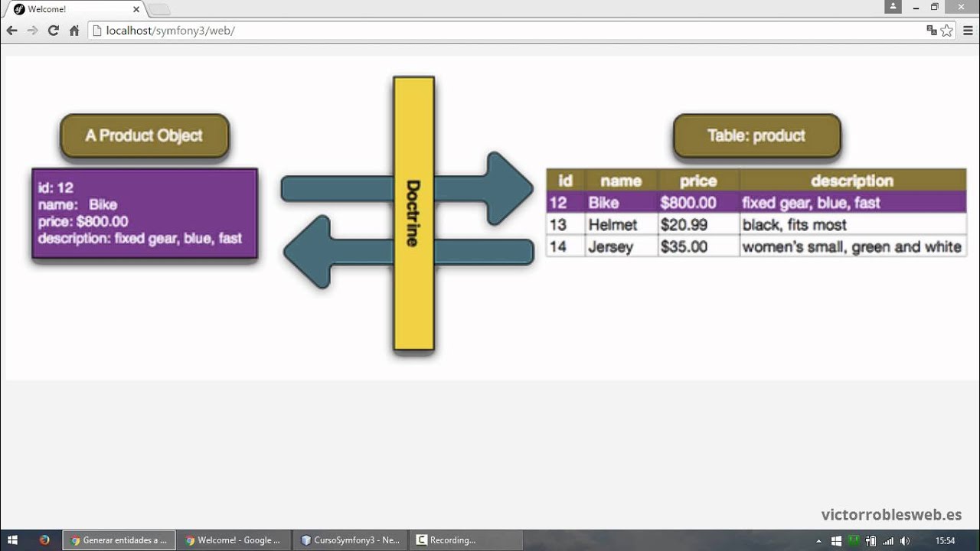Show hidden system tray icons
The image size is (980, 551).
pyautogui.click(x=820, y=541)
